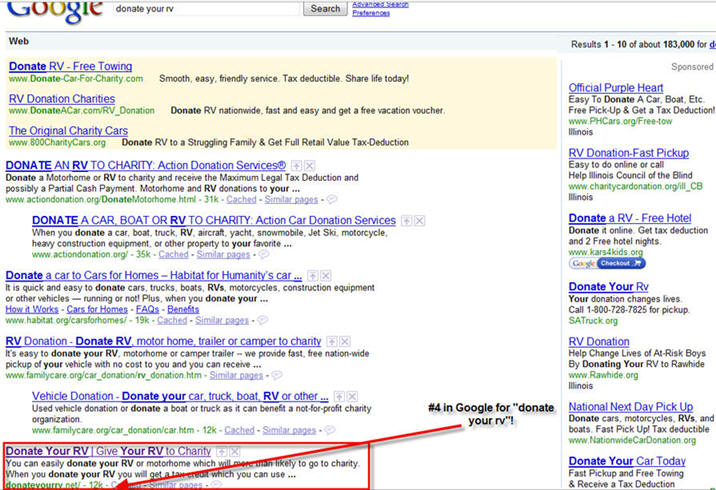
Task: Remove the 'Donate Your RV | Give Your RV' result
Action: (235, 452)
